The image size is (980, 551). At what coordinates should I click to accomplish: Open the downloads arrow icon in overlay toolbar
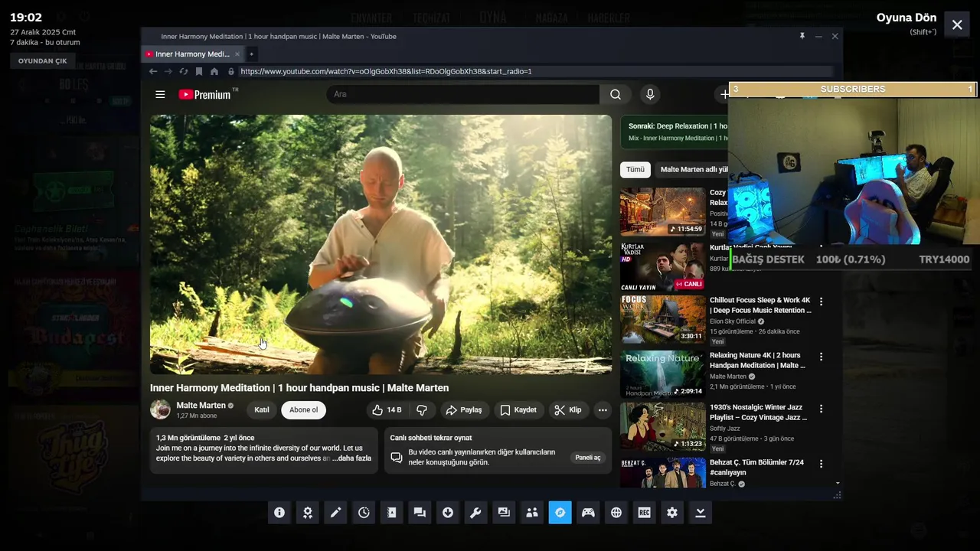point(448,513)
